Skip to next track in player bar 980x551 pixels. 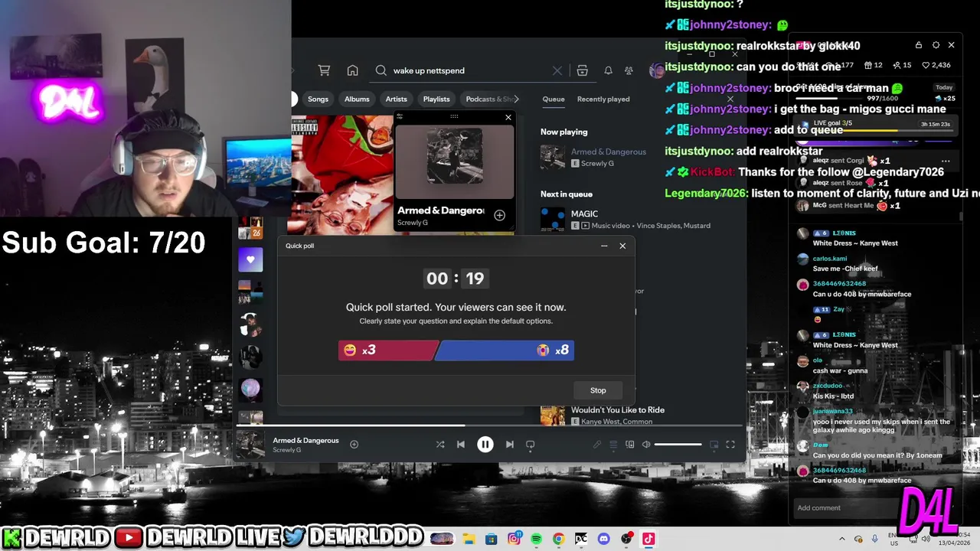coord(509,444)
